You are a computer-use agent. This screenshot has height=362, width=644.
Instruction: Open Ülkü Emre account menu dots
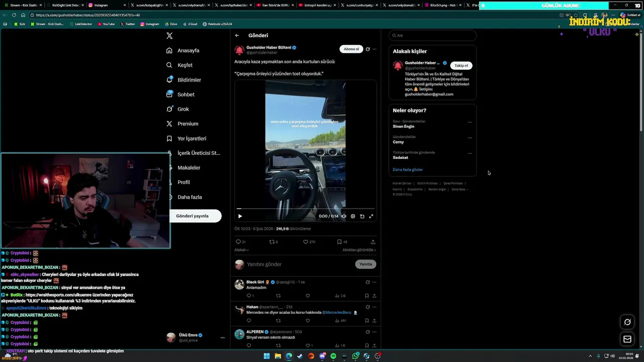(x=222, y=338)
